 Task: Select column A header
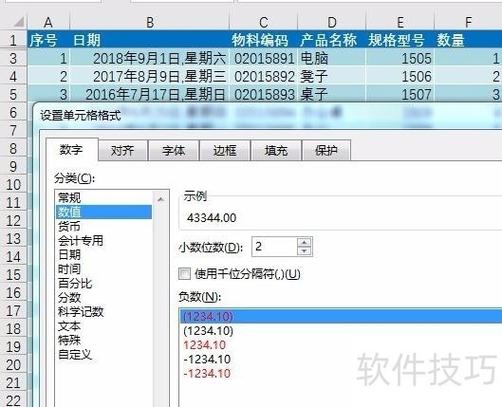[49, 22]
